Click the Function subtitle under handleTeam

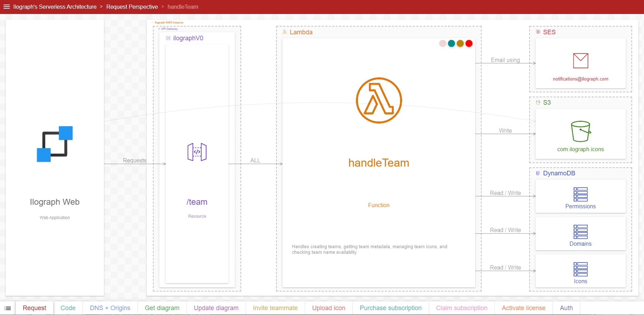(379, 205)
